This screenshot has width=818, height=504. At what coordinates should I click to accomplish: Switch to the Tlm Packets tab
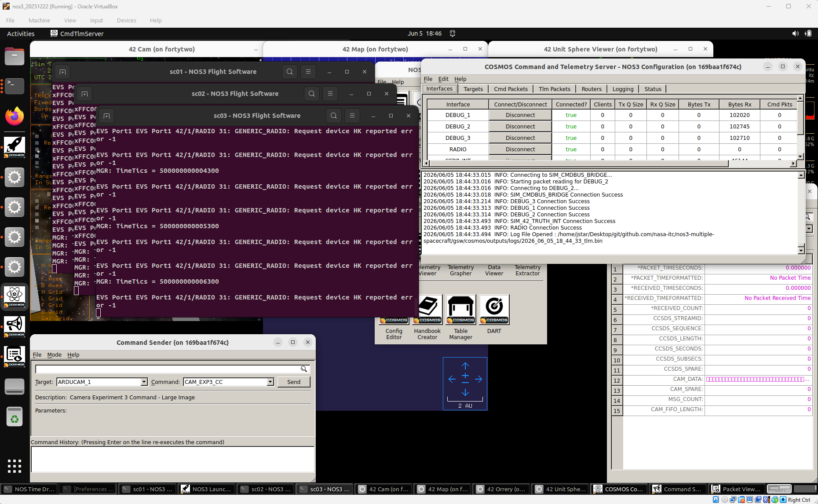tap(555, 89)
